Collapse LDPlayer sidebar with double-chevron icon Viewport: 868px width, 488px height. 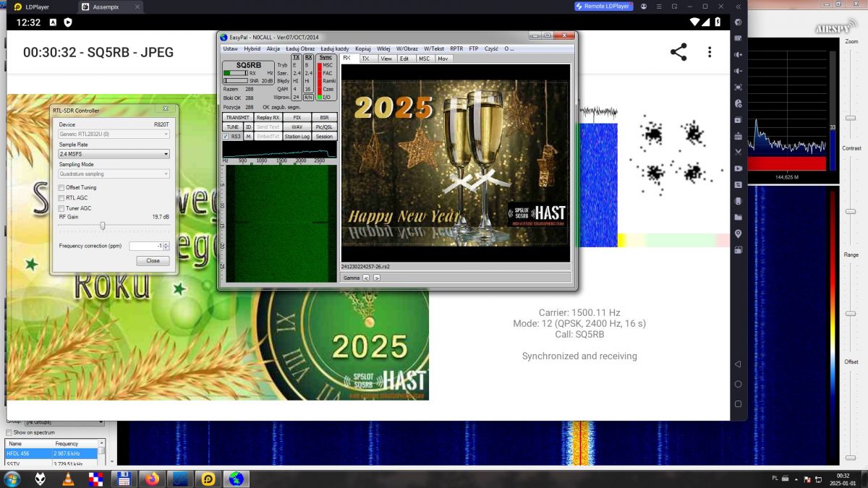click(738, 6)
